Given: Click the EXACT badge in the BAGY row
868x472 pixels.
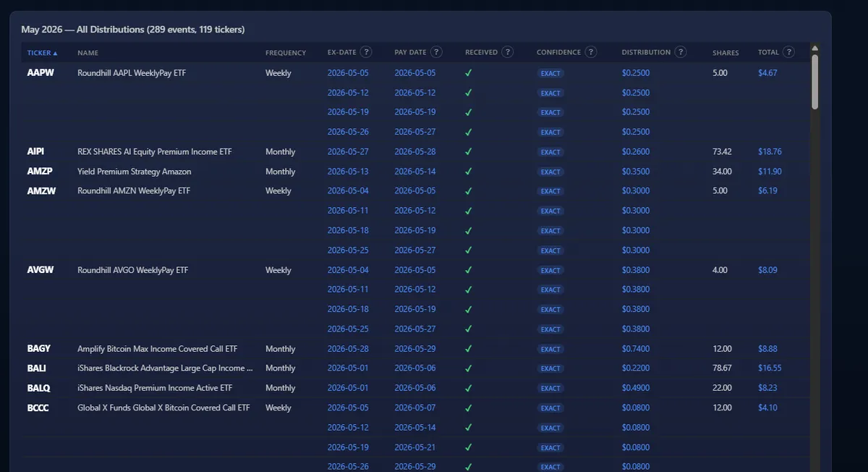Looking at the screenshot, I should (550, 349).
